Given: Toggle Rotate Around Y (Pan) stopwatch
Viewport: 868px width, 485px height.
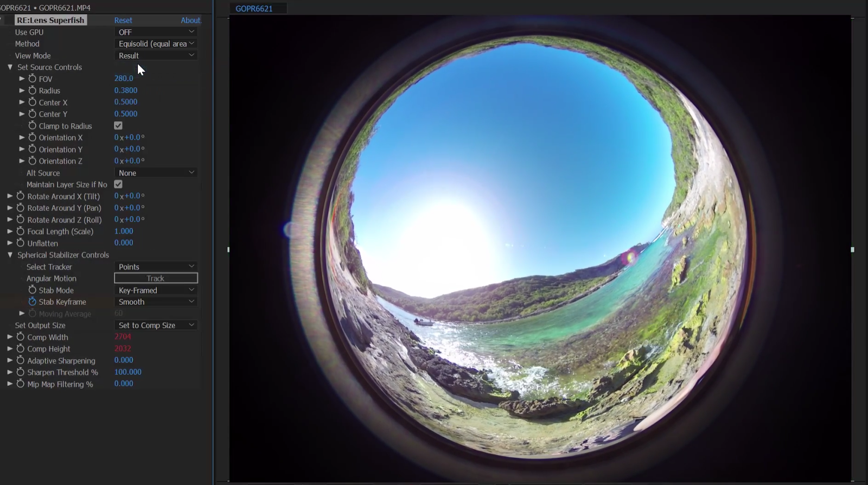Looking at the screenshot, I should point(21,208).
